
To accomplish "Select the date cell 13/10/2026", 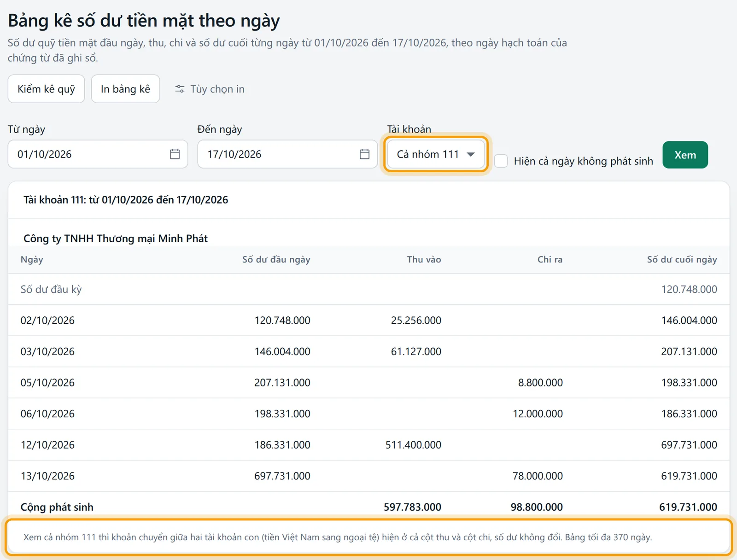I will pos(47,476).
